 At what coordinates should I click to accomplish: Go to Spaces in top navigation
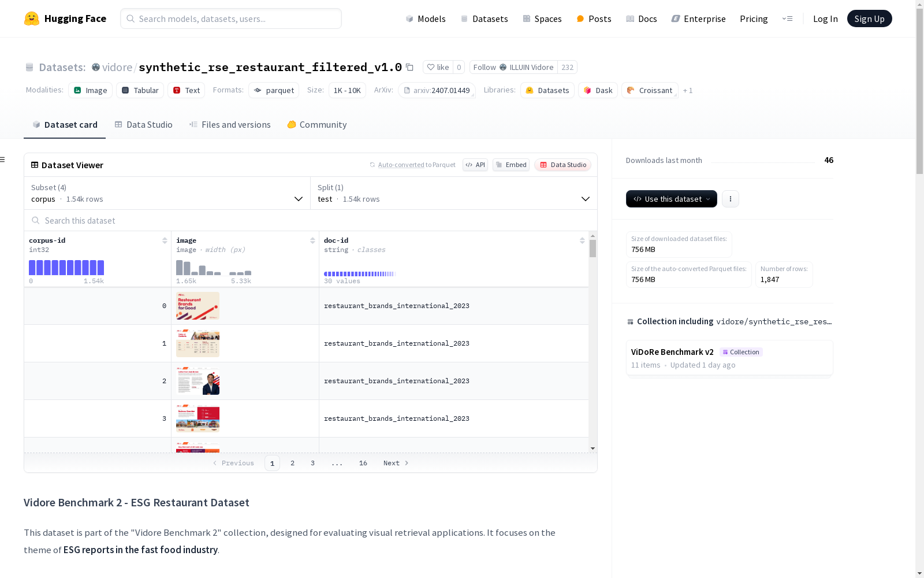click(542, 18)
